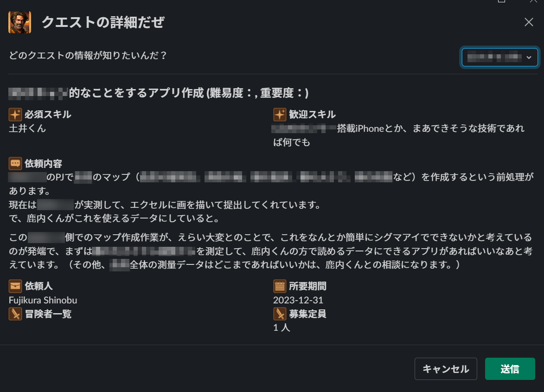Screen dimensions: 544x392
Task: Click the sparkle icon beside 歓迎スキル
Action: (x=280, y=114)
